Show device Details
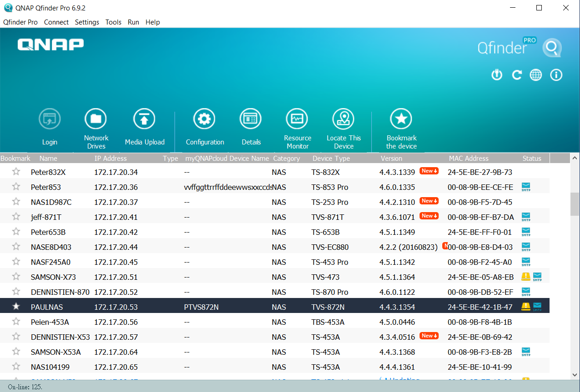580x392 pixels. 251,127
